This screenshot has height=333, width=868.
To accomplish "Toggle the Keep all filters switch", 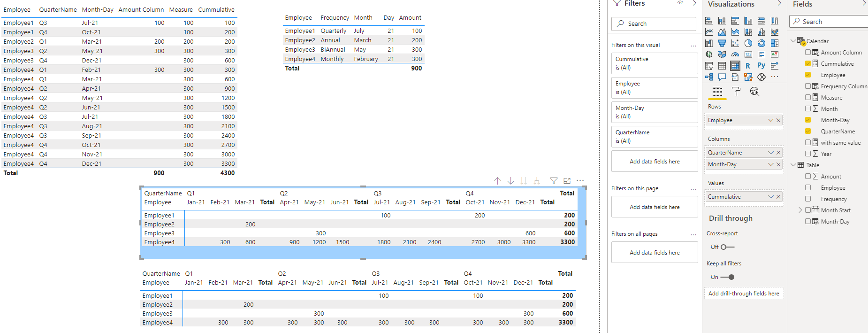I will coord(727,277).
